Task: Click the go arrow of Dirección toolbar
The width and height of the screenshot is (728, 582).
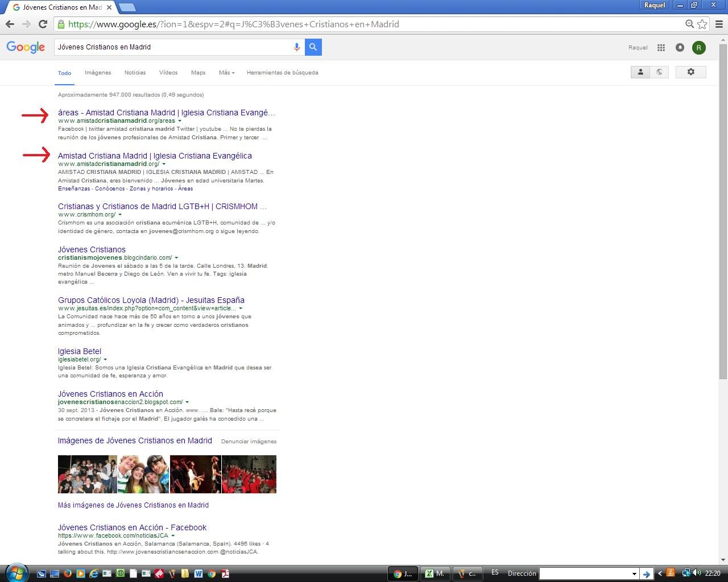Action: [x=646, y=574]
